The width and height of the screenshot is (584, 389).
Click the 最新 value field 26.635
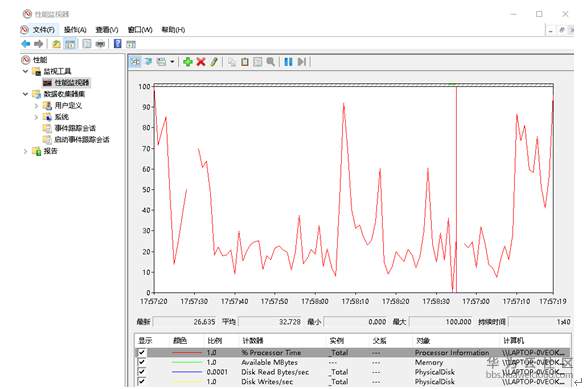(184, 322)
